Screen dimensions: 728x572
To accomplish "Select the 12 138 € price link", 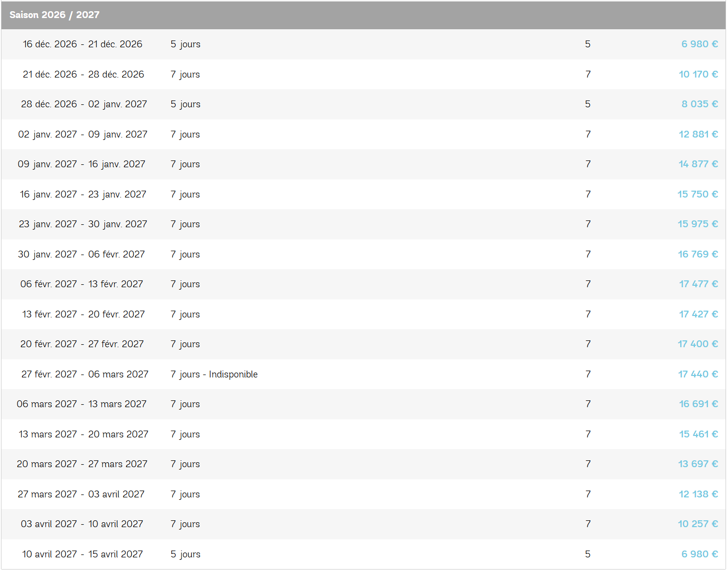I will [x=698, y=494].
